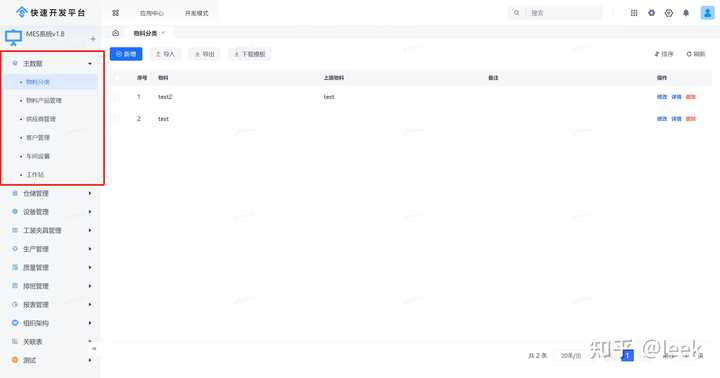The height and width of the screenshot is (378, 720).
Task: Expand the 测试 menu arrow
Action: tap(90, 360)
